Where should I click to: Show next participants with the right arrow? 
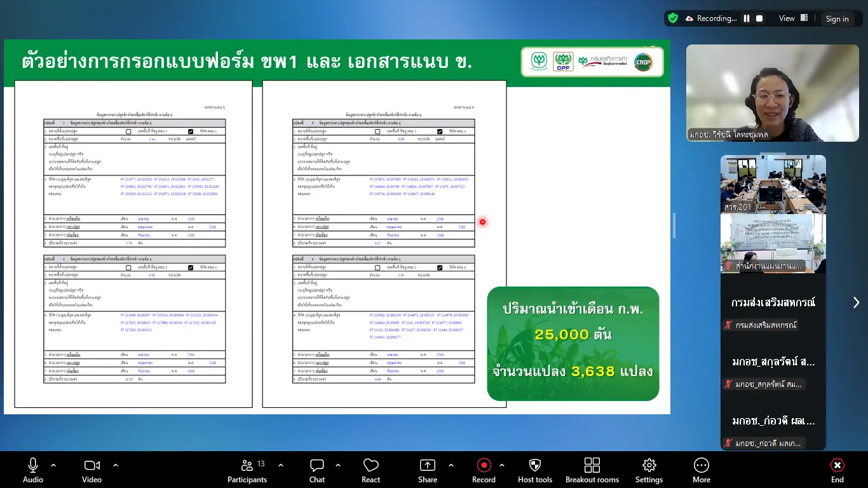pyautogui.click(x=855, y=303)
